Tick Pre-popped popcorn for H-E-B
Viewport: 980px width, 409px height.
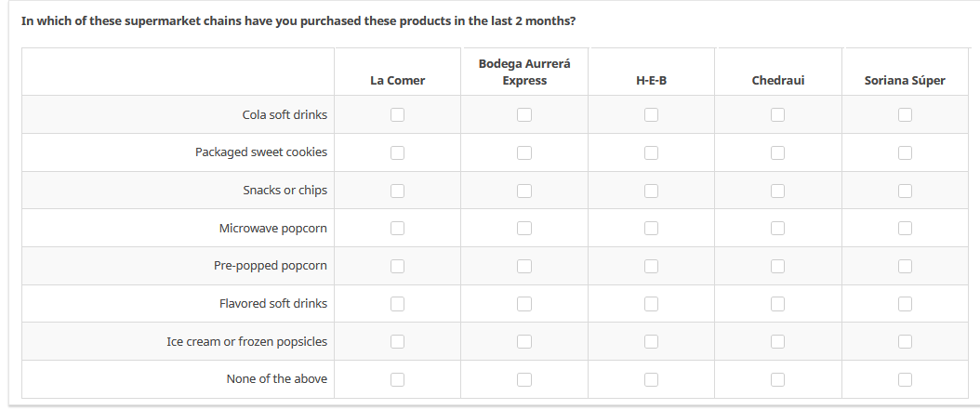tap(651, 266)
